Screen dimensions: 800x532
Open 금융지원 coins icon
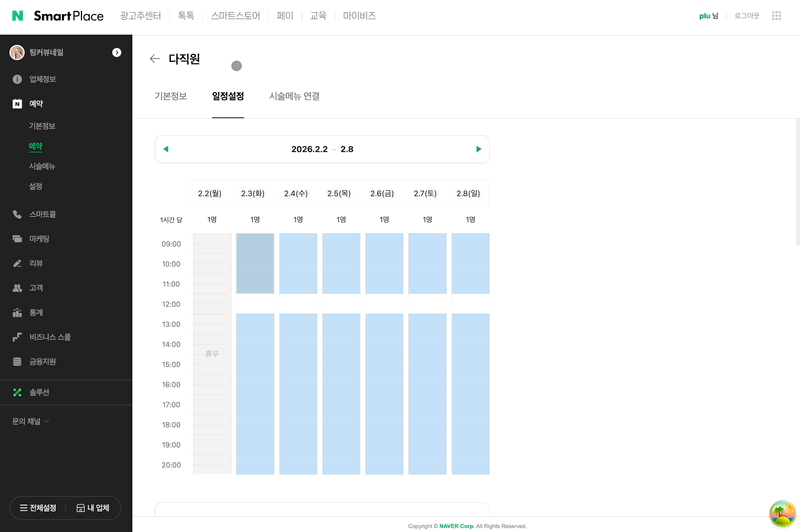pos(17,362)
